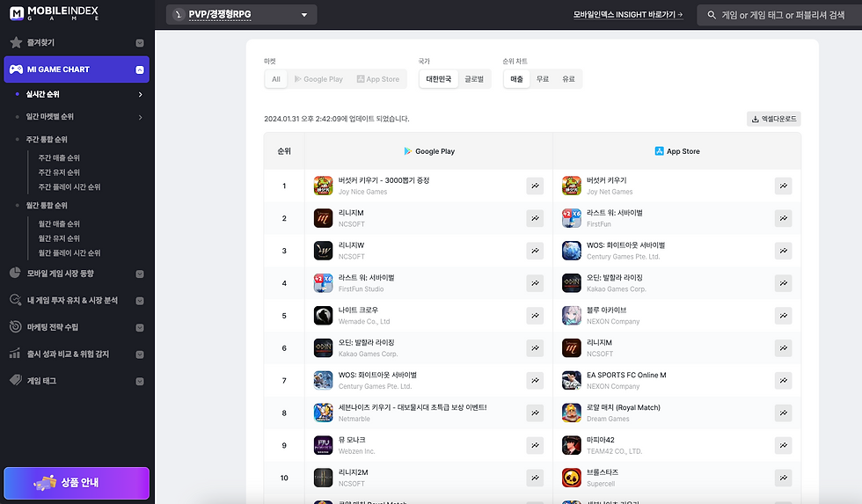The height and width of the screenshot is (504, 862).
Task: Open 월간 플레이 시간 순위
Action: pos(69,252)
